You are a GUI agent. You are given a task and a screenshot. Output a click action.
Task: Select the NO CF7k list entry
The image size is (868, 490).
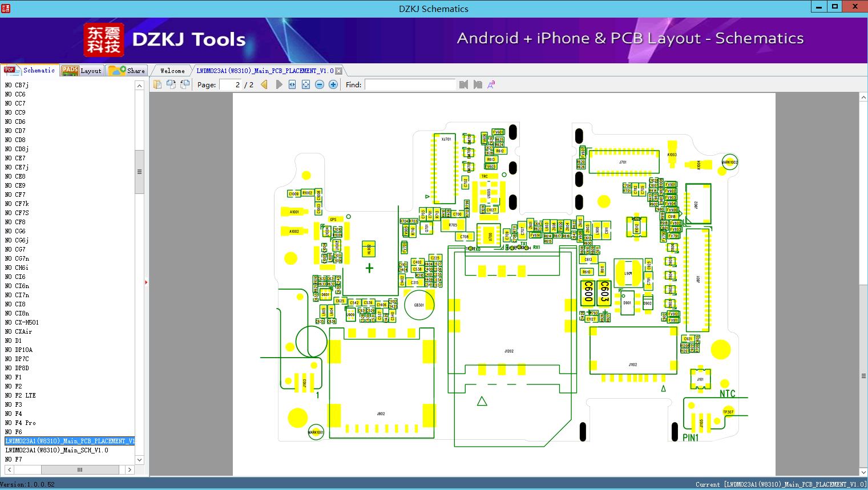coord(17,204)
